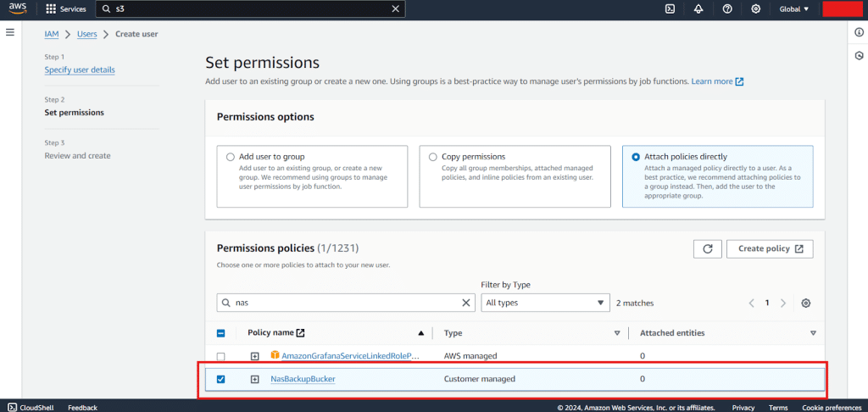This screenshot has width=868, height=412.
Task: Uncheck the NasBackupBucker checkbox
Action: [x=220, y=379]
